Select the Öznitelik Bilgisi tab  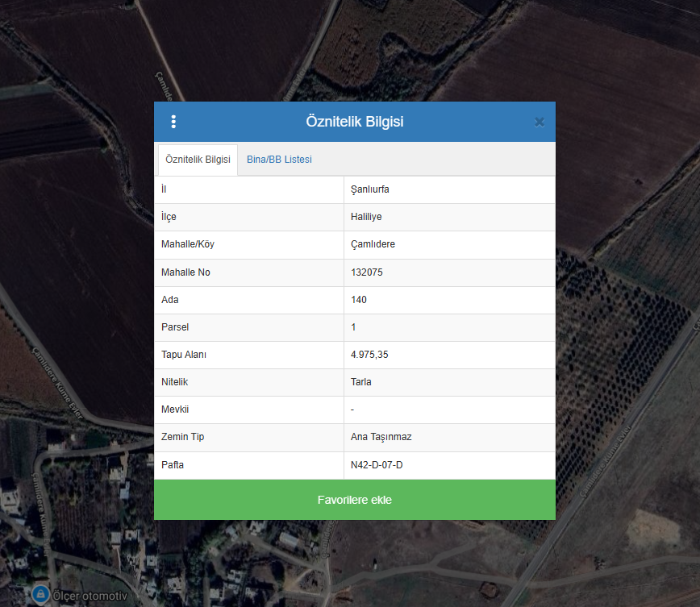[x=198, y=160]
